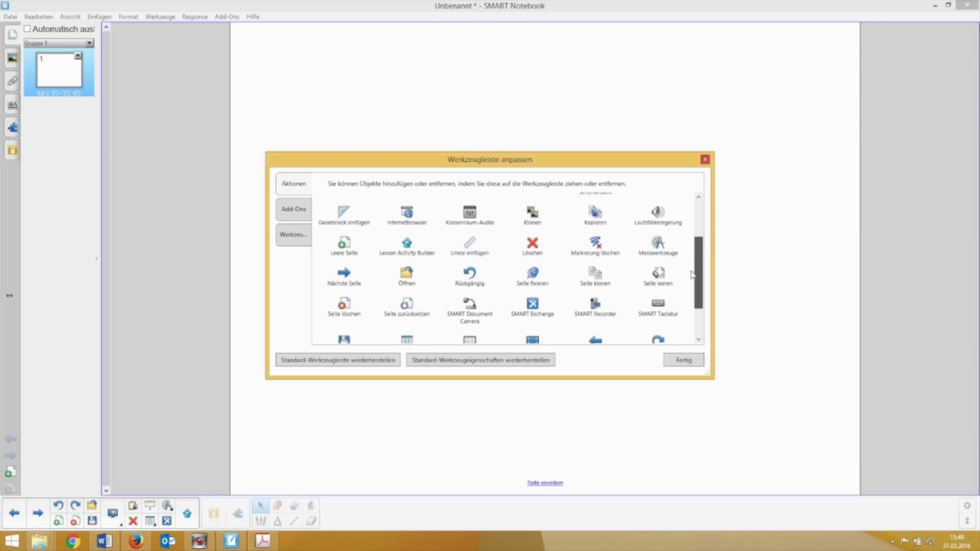This screenshot has height=551, width=980.
Task: Select the SMART Tastatur keyboard icon
Action: coord(658,303)
